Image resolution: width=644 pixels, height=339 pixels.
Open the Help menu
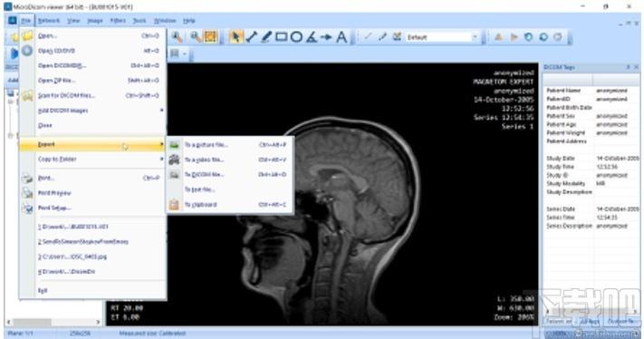[189, 21]
